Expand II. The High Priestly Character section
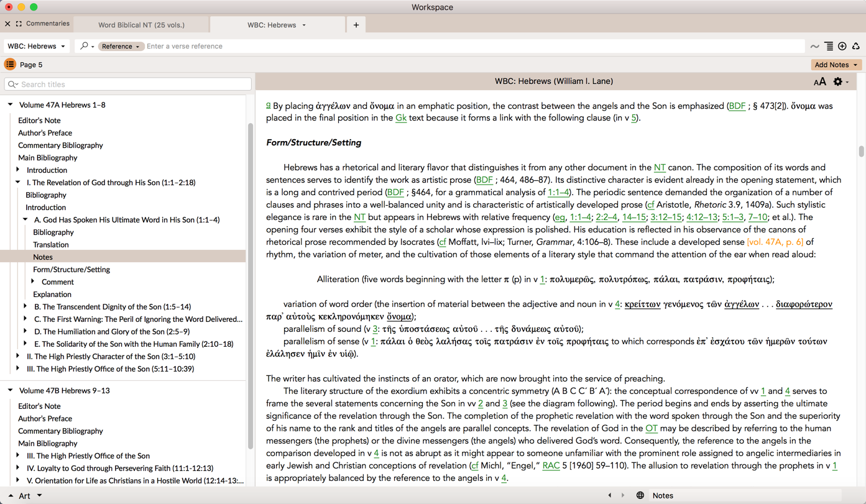 tap(17, 356)
